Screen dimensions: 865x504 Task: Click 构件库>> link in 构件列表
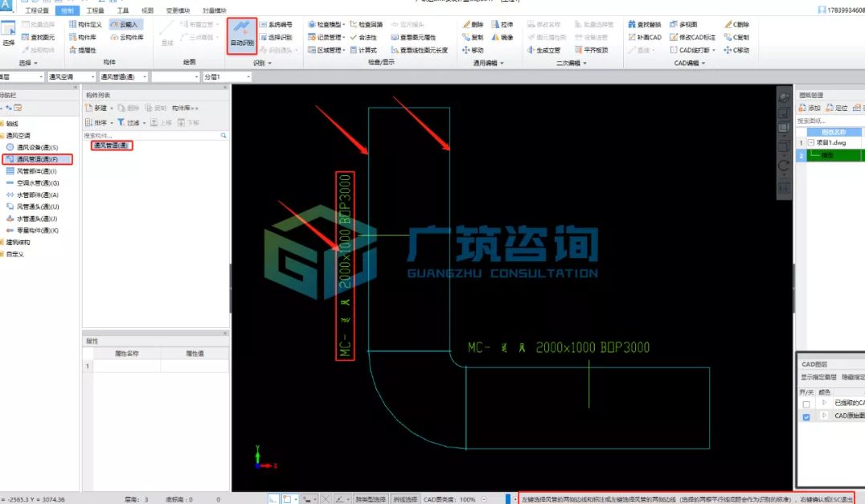185,108
